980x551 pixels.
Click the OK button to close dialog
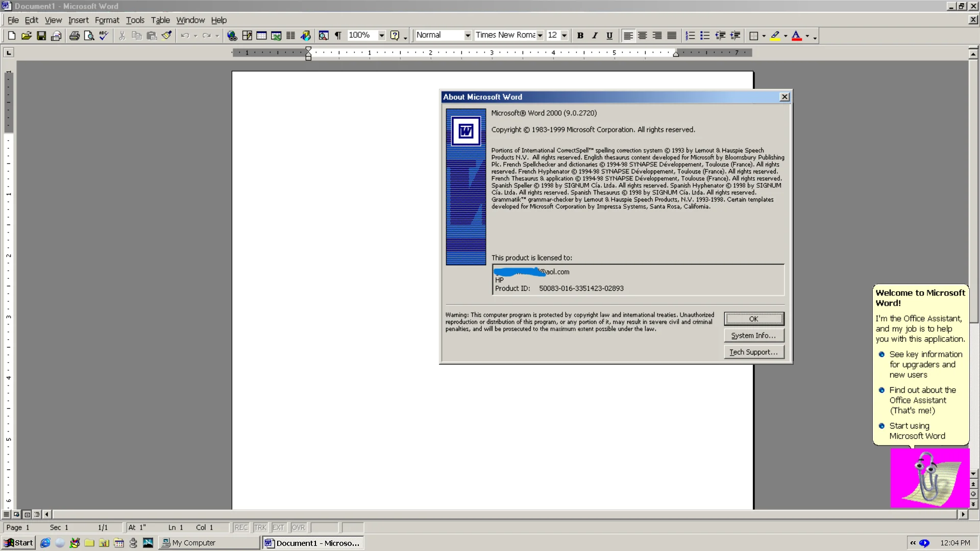click(754, 318)
